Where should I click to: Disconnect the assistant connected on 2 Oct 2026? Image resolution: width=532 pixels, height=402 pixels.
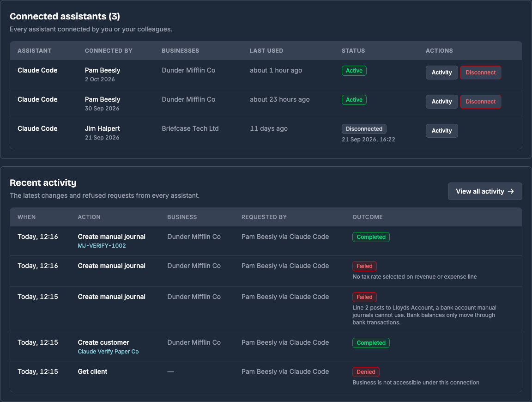(480, 73)
